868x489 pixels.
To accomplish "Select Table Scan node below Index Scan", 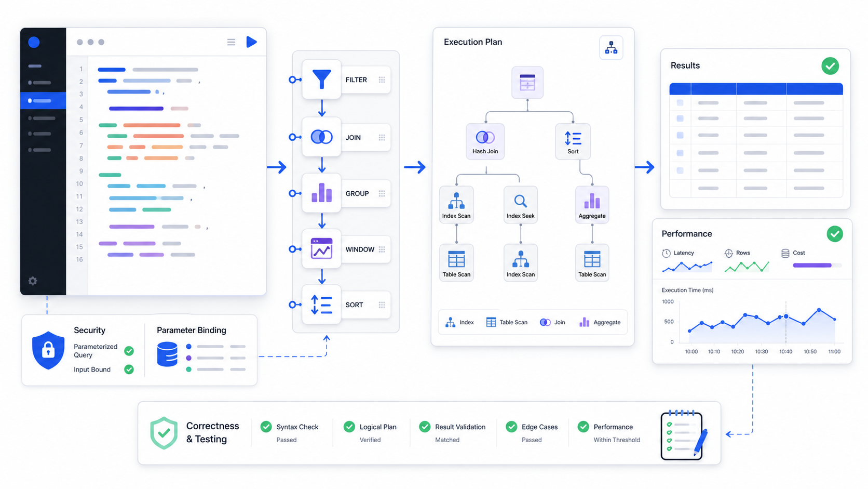I will pyautogui.click(x=456, y=262).
